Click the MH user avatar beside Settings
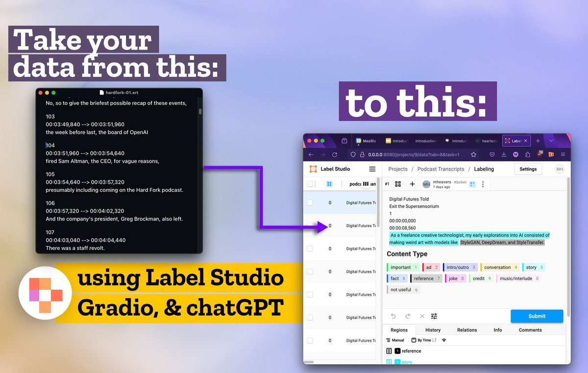This screenshot has width=588, height=373. click(x=560, y=169)
